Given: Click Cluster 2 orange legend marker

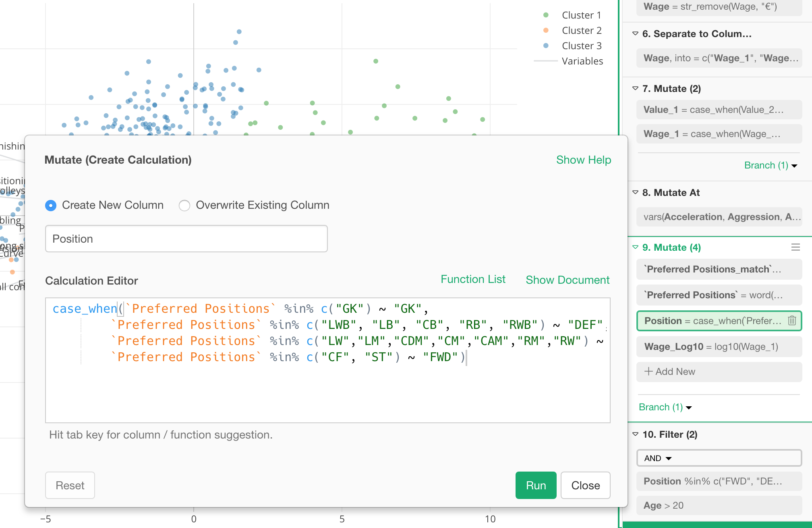Looking at the screenshot, I should tap(546, 31).
